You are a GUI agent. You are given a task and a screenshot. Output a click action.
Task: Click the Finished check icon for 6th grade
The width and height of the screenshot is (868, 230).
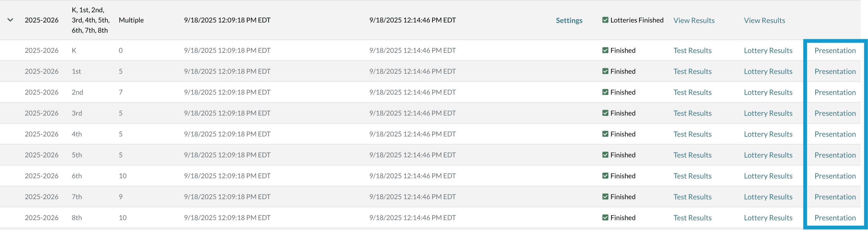(x=605, y=176)
